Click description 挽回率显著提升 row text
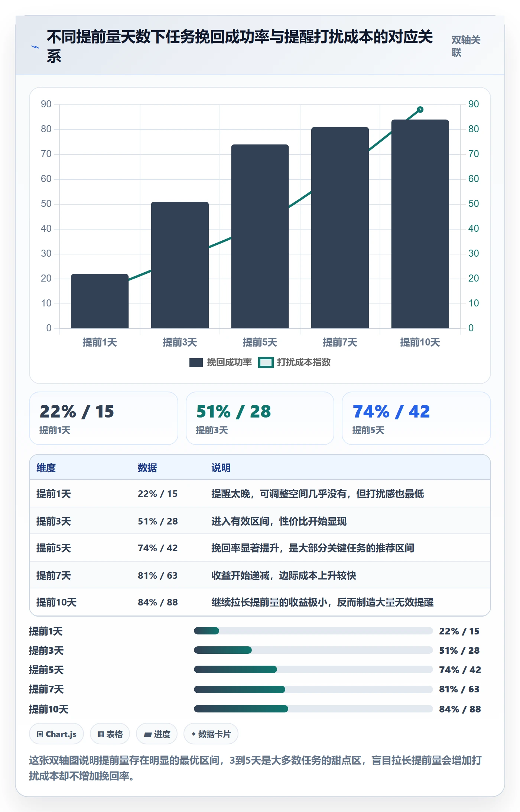This screenshot has width=520, height=812. (313, 548)
